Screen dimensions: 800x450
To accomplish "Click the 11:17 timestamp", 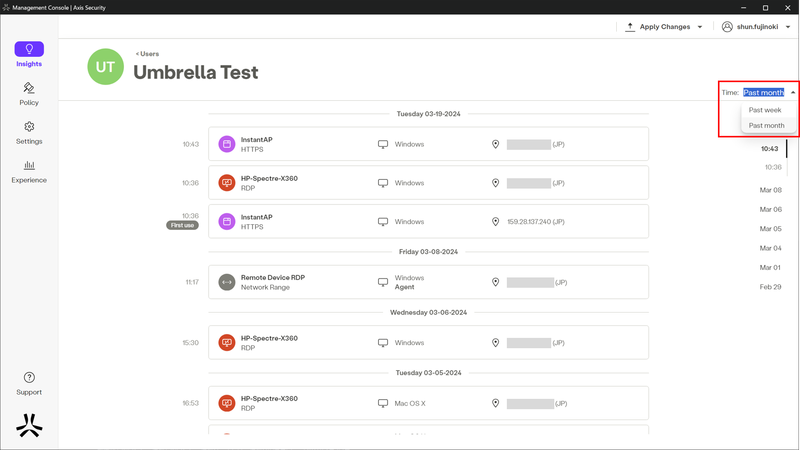I will pyautogui.click(x=192, y=282).
